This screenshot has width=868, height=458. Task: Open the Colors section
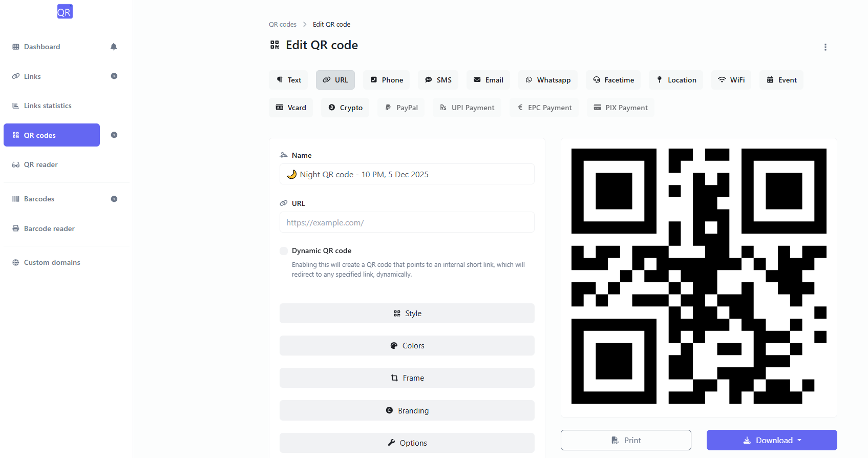pyautogui.click(x=407, y=345)
